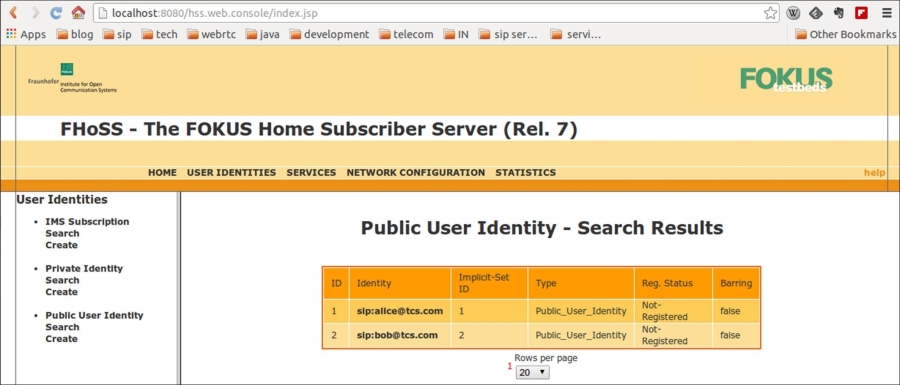Image resolution: width=900 pixels, height=385 pixels.
Task: Open the Rows per page dropdown
Action: click(533, 372)
